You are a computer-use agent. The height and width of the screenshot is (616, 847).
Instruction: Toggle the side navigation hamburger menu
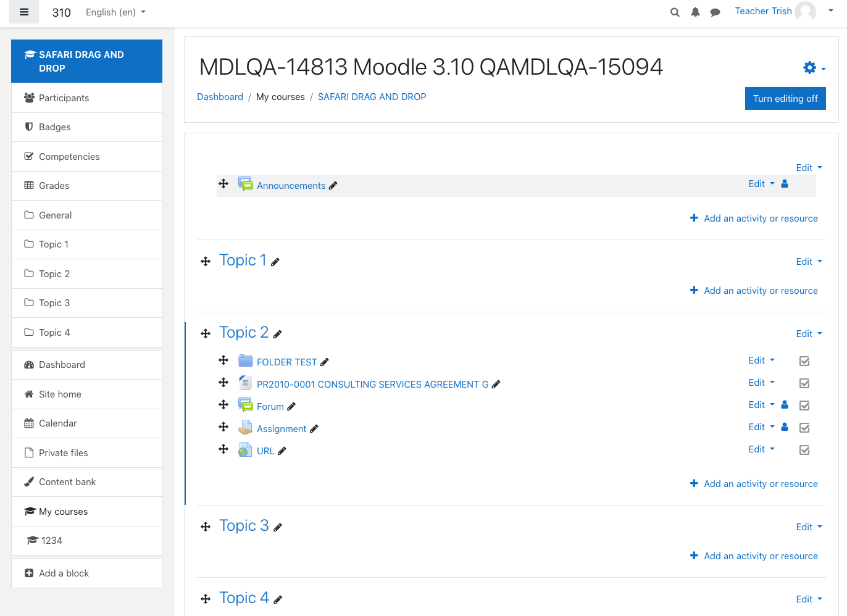click(24, 12)
